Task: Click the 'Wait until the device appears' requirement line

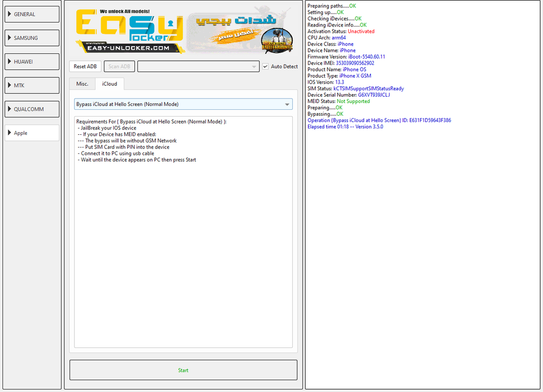Action: coord(137,160)
